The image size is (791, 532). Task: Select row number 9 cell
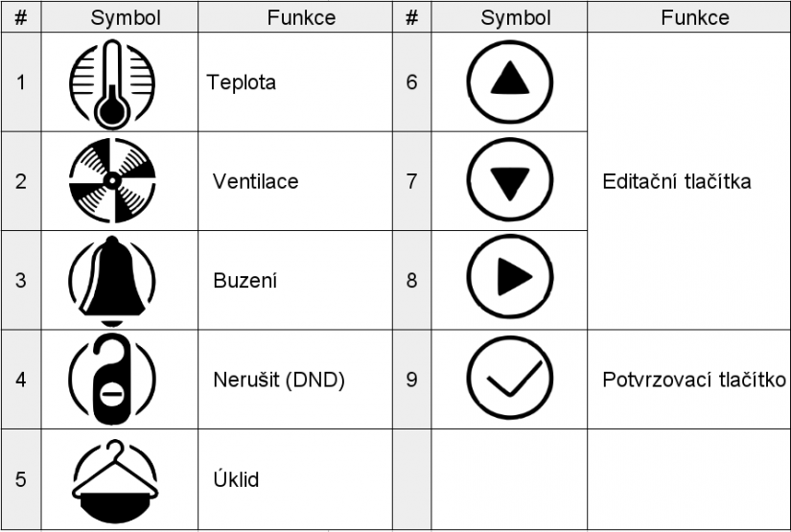[411, 380]
